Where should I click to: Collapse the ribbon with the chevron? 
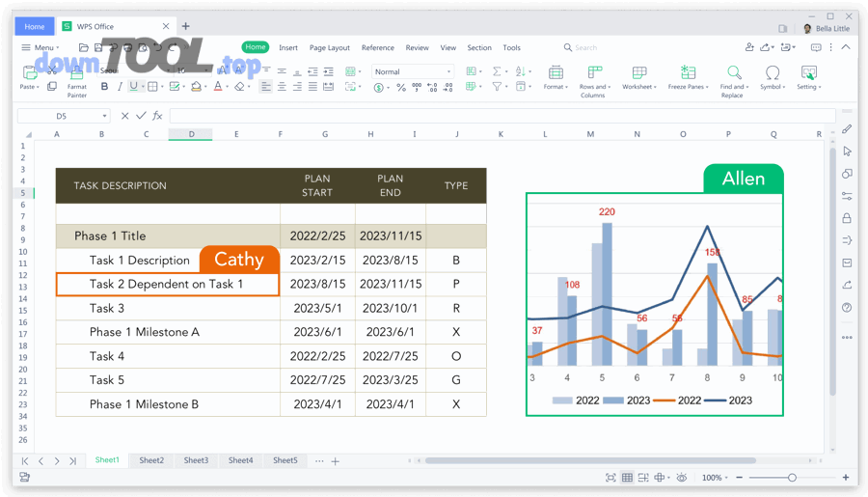(846, 47)
